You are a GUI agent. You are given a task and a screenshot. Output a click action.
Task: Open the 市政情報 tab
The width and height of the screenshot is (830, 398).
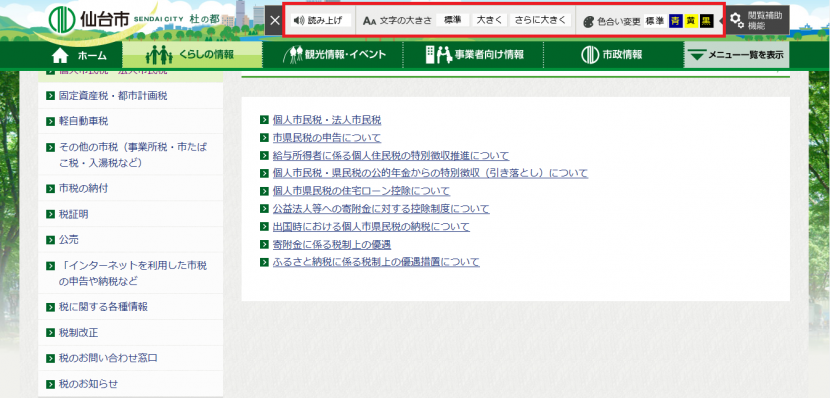(614, 55)
